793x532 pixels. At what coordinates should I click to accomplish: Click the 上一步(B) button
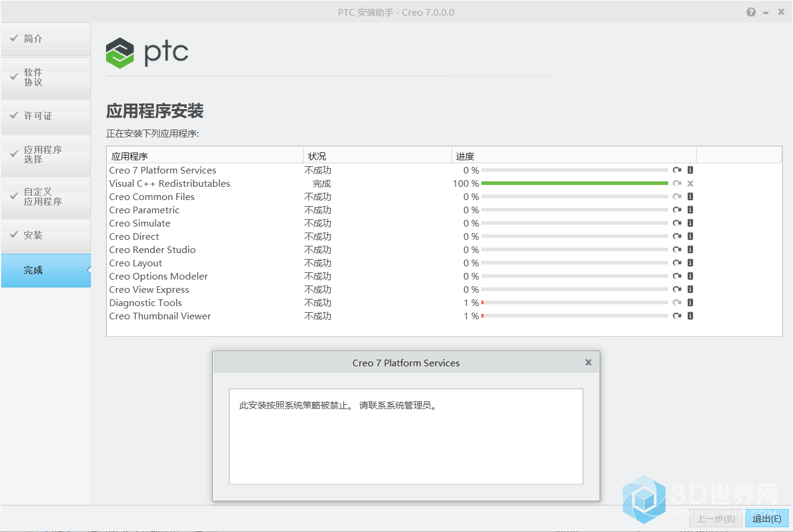tap(716, 518)
